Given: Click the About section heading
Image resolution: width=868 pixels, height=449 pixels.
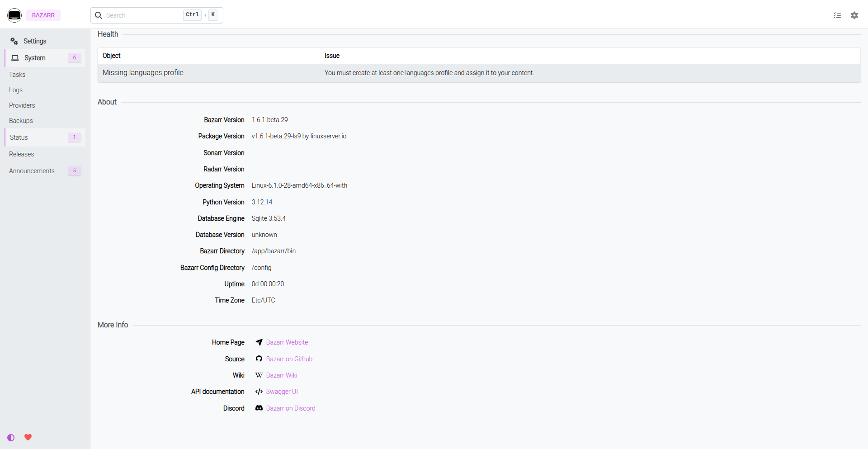Looking at the screenshot, I should click(107, 102).
